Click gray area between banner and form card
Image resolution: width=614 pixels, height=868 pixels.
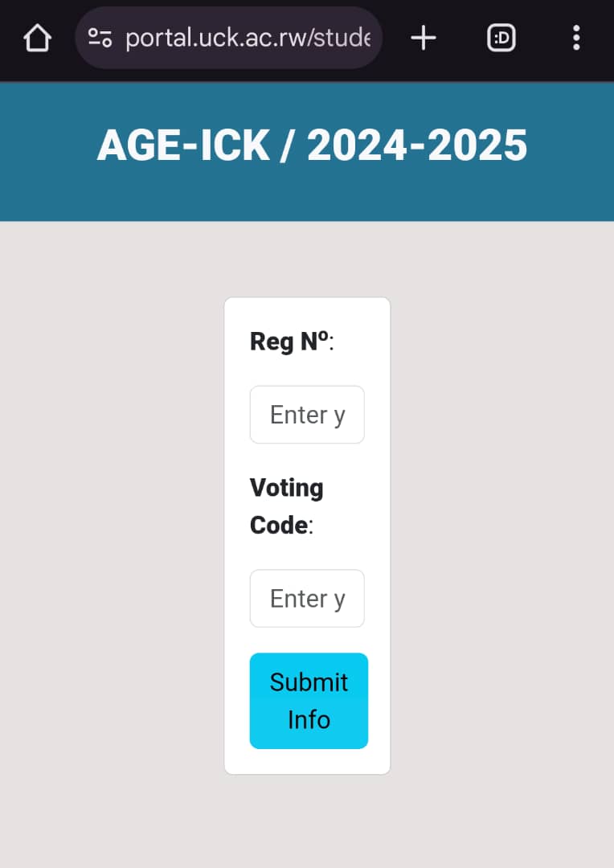(307, 259)
